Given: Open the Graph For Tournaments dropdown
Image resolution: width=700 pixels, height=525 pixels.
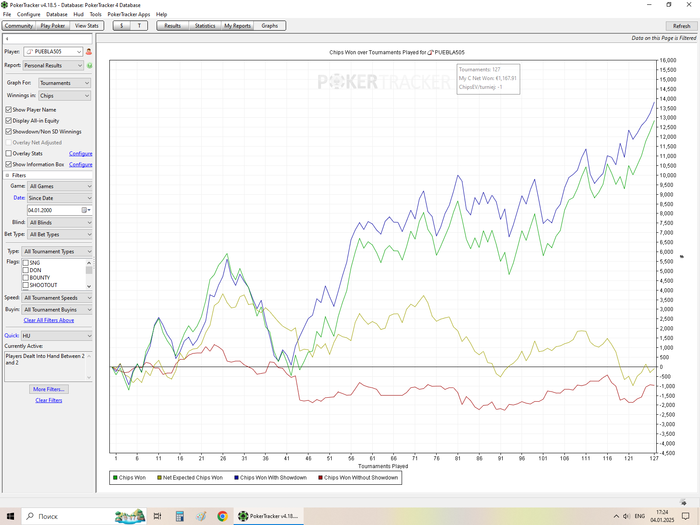Looking at the screenshot, I should [x=64, y=83].
